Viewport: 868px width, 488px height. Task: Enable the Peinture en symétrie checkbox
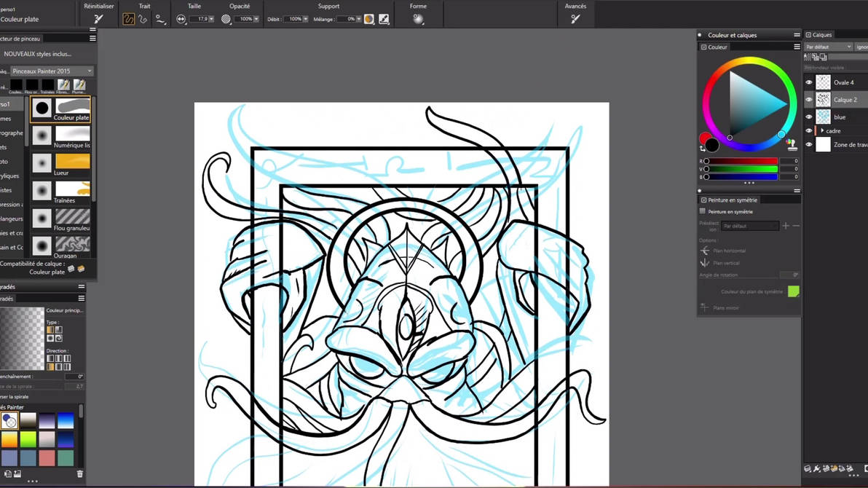click(703, 211)
